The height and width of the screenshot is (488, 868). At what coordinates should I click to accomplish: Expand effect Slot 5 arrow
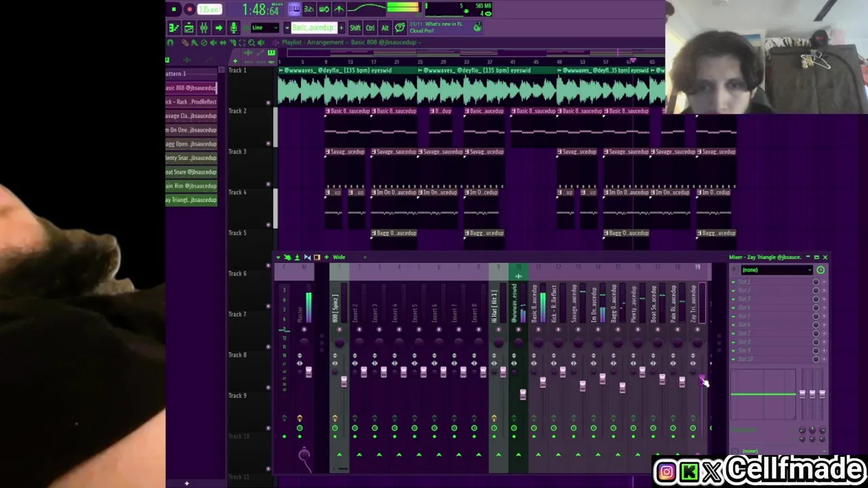(x=734, y=317)
